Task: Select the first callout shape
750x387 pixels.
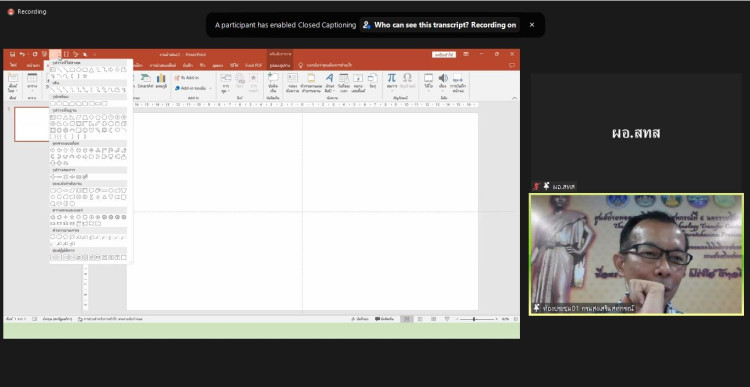Action: pyautogui.click(x=53, y=237)
